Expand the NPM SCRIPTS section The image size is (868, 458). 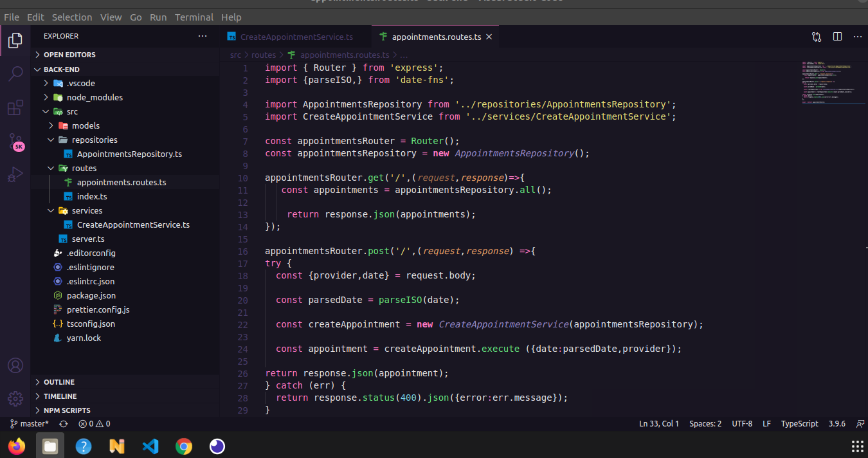tap(125, 410)
